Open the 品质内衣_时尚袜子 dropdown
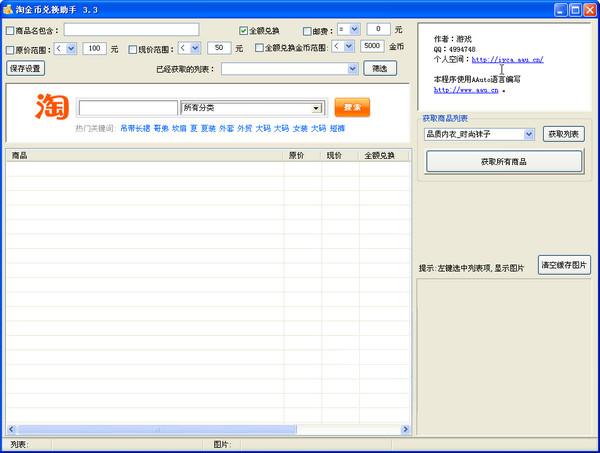The image size is (600, 453). 479,134
